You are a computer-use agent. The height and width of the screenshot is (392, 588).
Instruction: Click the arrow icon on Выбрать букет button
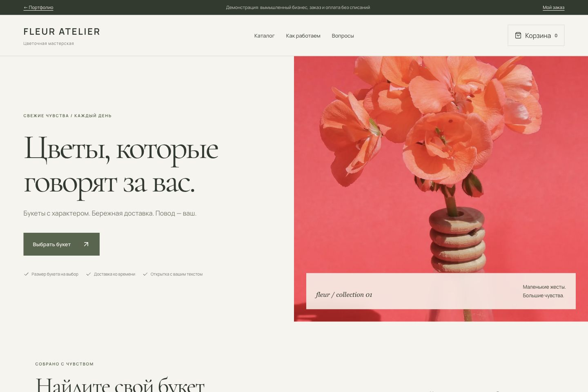pos(86,244)
